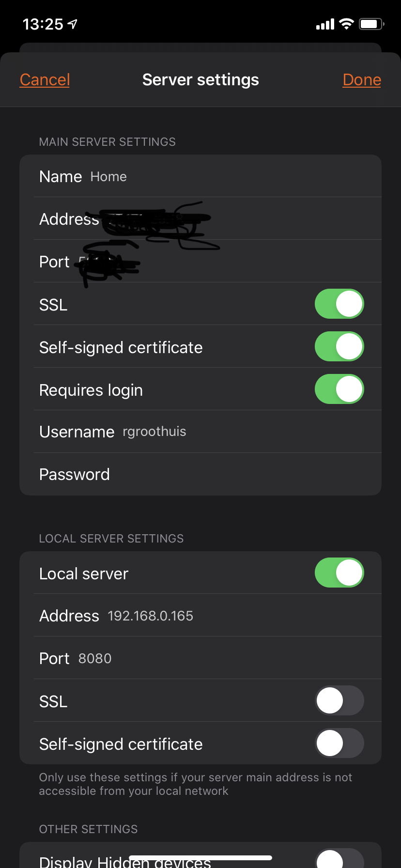The image size is (401, 868).
Task: Turn off main Self-signed certificate switch
Action: point(339,347)
